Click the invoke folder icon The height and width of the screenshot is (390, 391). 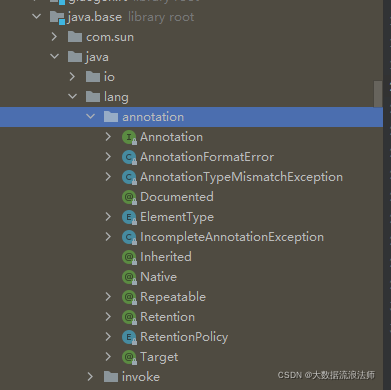111,377
